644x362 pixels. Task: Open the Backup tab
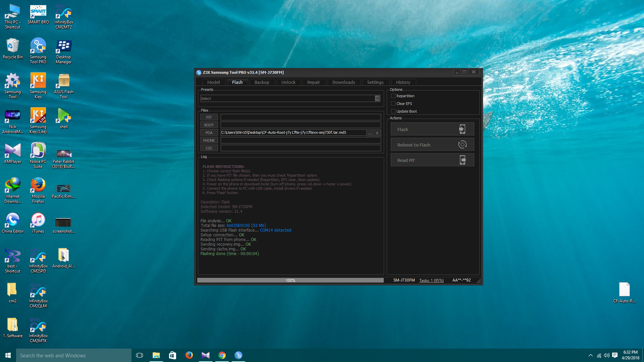pos(262,82)
